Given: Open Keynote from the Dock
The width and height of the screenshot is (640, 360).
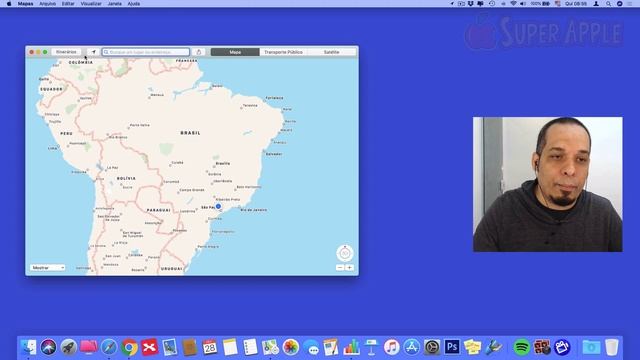Looking at the screenshot, I should [x=371, y=347].
